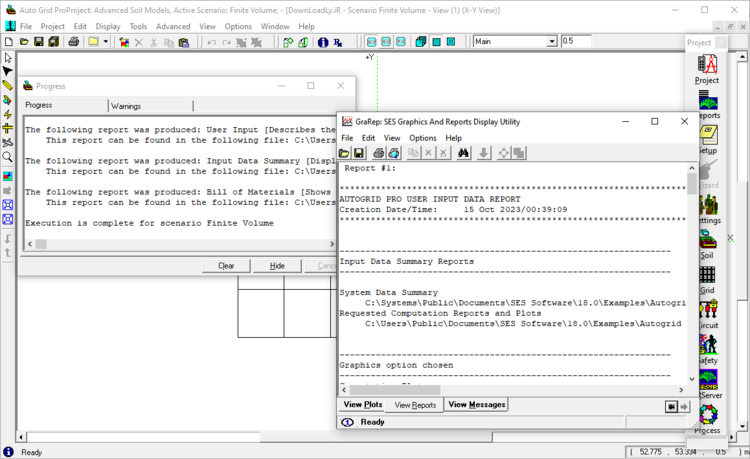This screenshot has height=459, width=750.
Task: Toggle the View Reports tab button
Action: [x=416, y=405]
